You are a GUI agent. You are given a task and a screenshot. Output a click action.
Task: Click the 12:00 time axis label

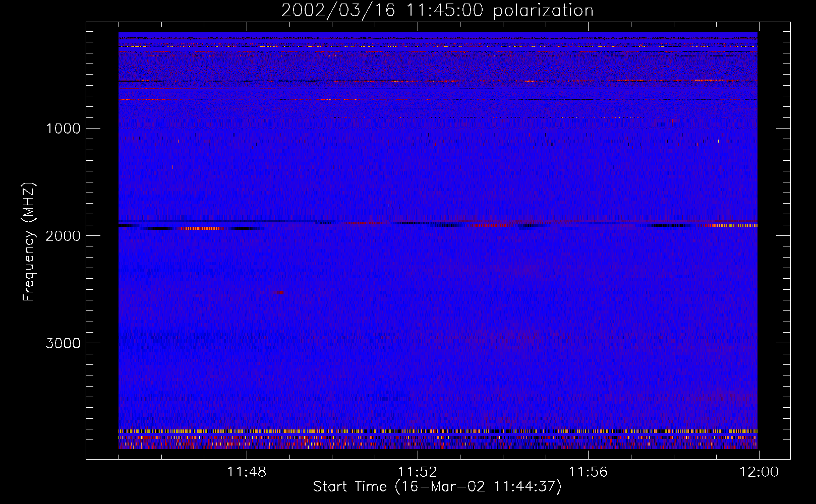pyautogui.click(x=759, y=472)
